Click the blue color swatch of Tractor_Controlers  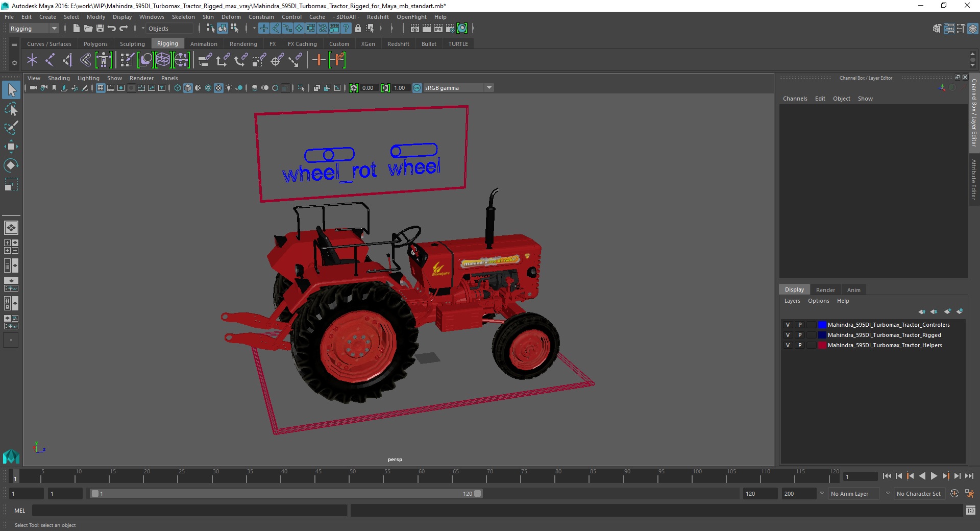[x=822, y=325]
